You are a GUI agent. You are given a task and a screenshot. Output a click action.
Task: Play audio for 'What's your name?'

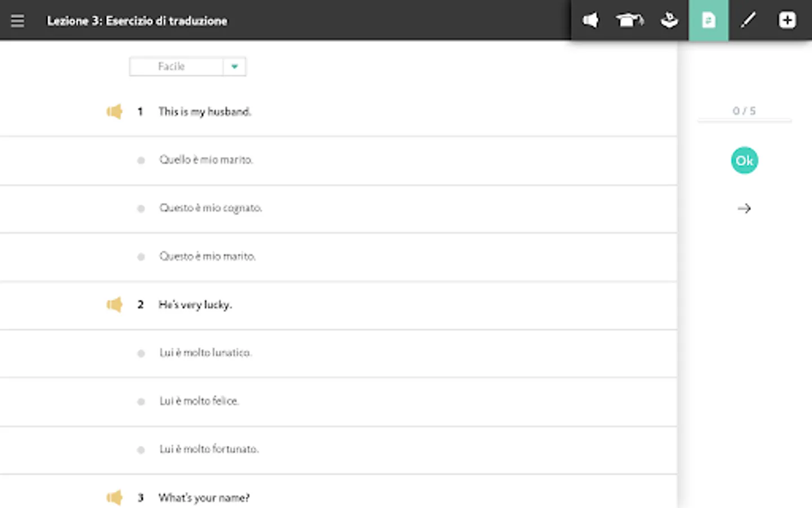[114, 497]
